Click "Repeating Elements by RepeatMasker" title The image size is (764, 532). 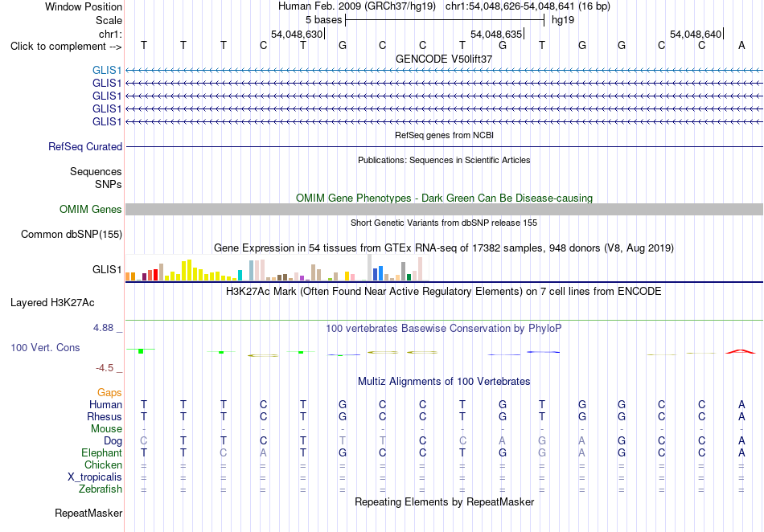pyautogui.click(x=444, y=501)
